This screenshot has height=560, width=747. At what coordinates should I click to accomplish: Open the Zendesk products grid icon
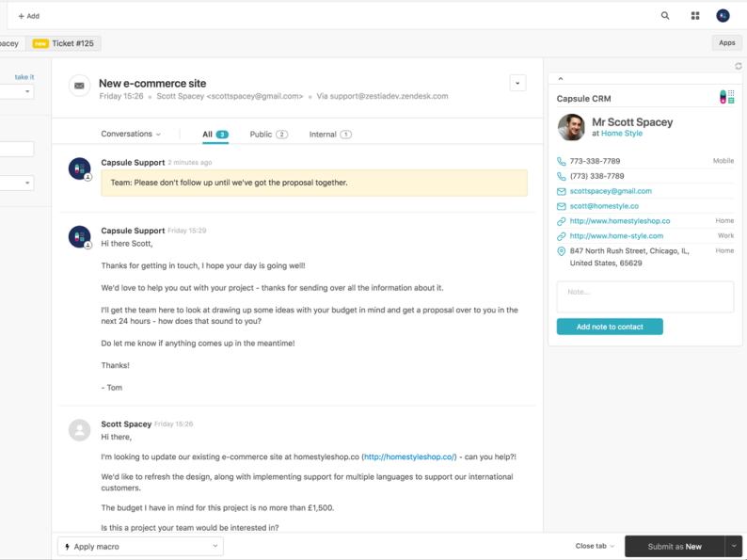(x=695, y=16)
